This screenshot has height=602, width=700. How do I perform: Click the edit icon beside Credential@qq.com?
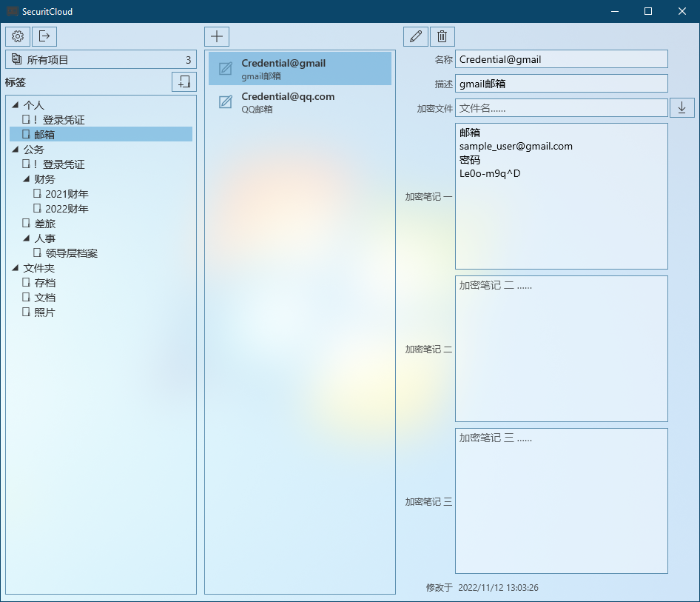point(226,102)
